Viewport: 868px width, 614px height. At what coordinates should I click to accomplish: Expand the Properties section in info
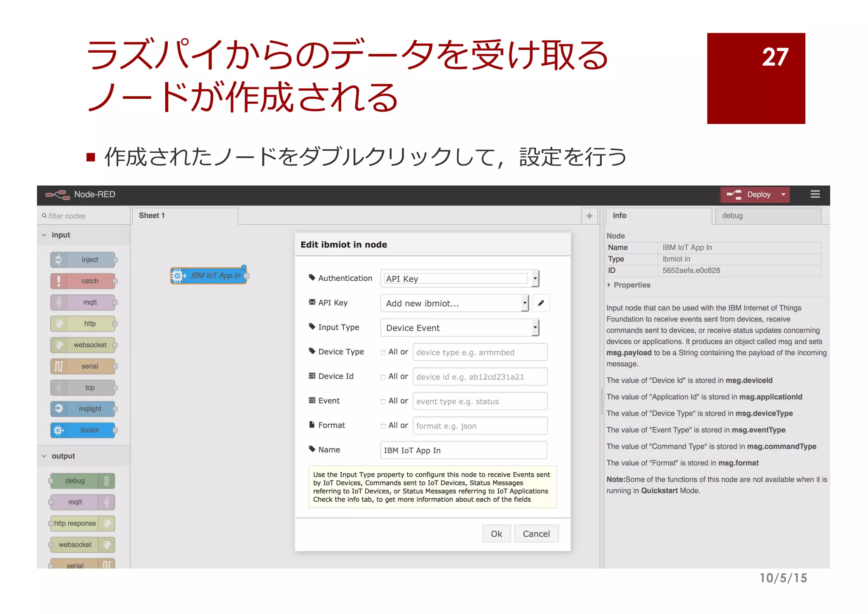pyautogui.click(x=629, y=285)
